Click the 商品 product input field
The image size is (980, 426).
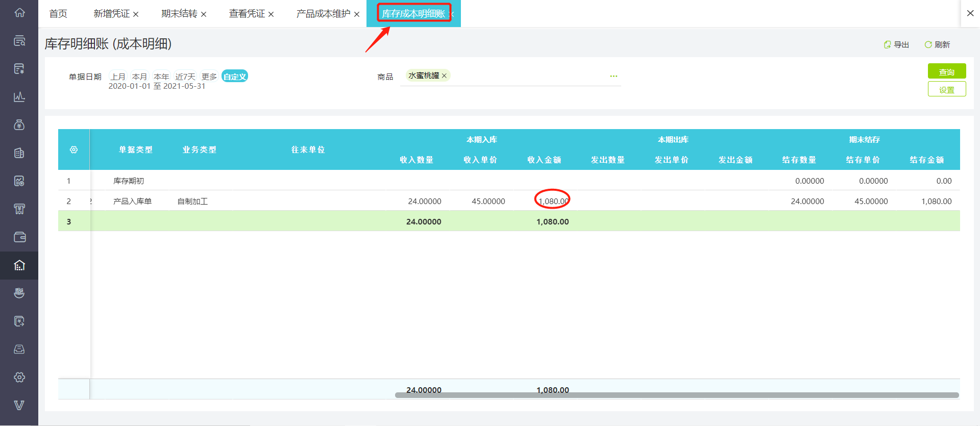pyautogui.click(x=510, y=77)
